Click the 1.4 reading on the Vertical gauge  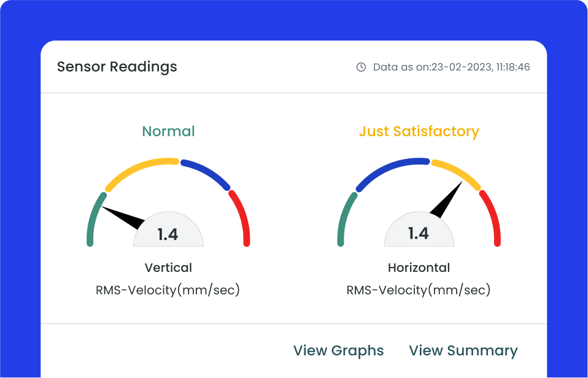click(168, 234)
